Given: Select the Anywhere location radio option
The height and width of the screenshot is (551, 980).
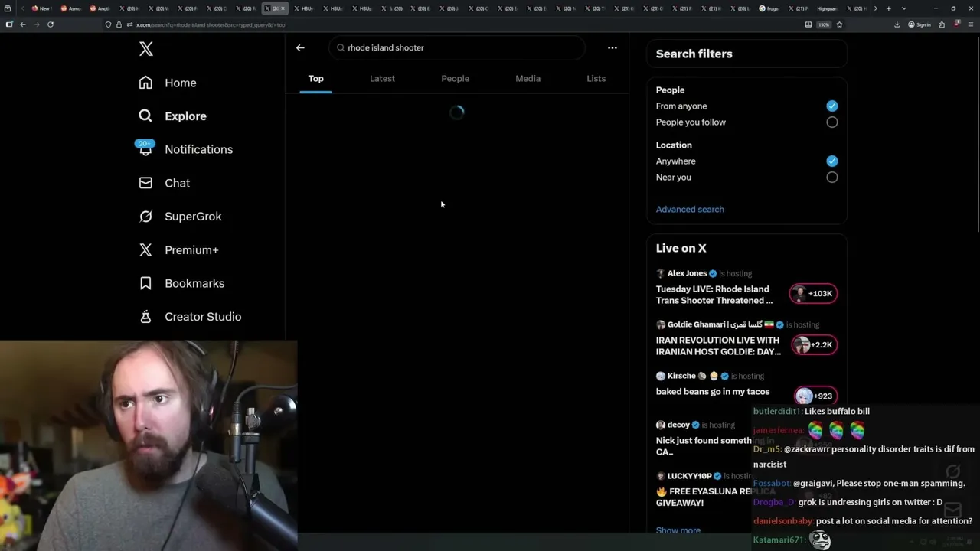Looking at the screenshot, I should (x=832, y=161).
